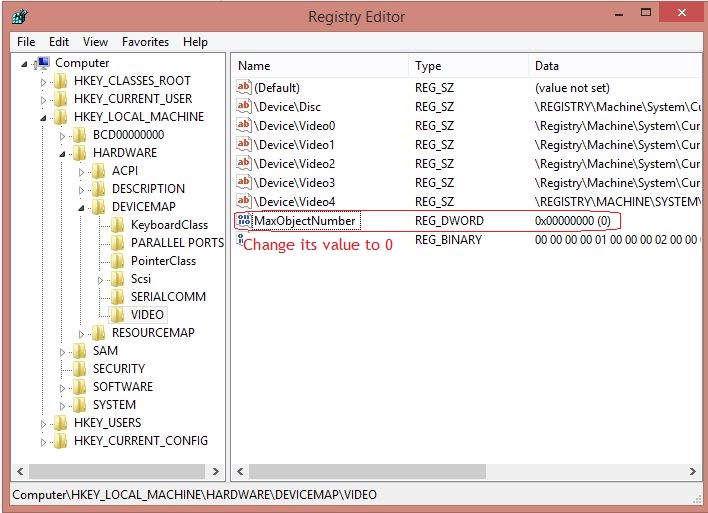Click the SOFTWARE folder icon
Viewport: 708px width, 513px height.
coord(81,387)
